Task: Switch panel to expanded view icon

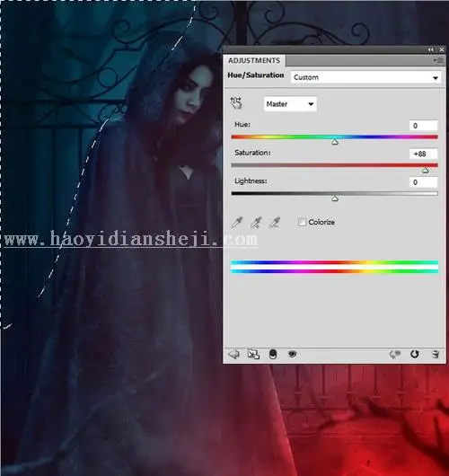Action: 253,354
